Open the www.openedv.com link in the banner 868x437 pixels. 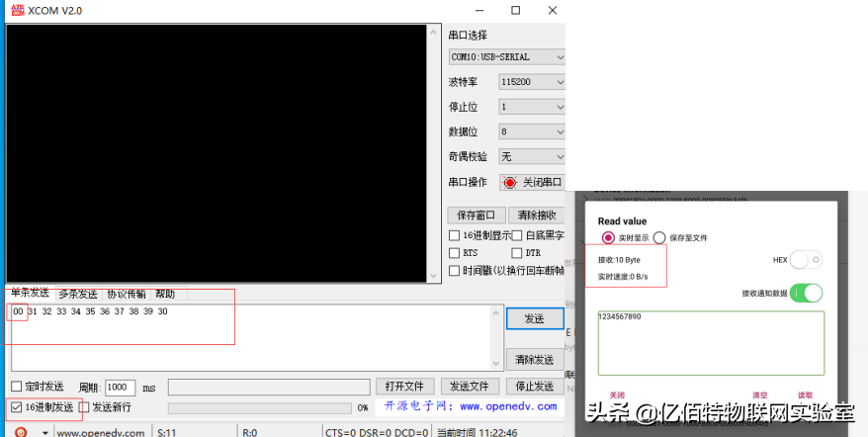508,406
